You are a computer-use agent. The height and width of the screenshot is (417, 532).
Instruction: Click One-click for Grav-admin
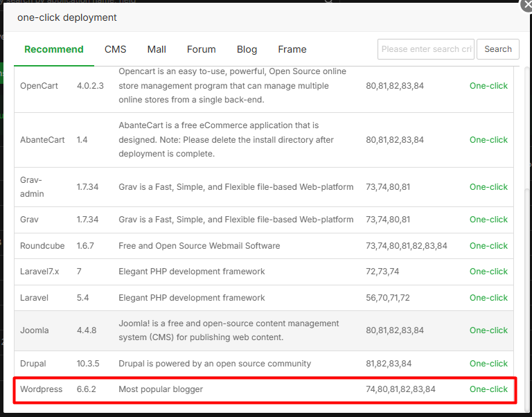[488, 187]
